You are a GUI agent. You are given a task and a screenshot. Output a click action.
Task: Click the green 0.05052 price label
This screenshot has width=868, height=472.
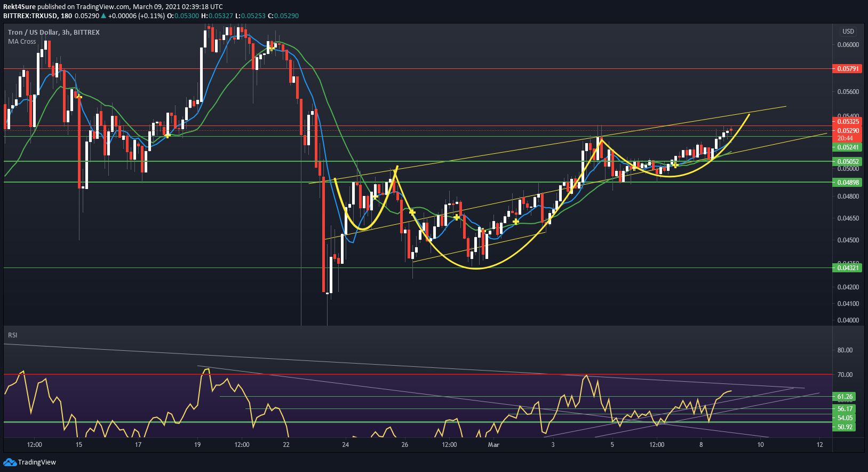tap(847, 161)
